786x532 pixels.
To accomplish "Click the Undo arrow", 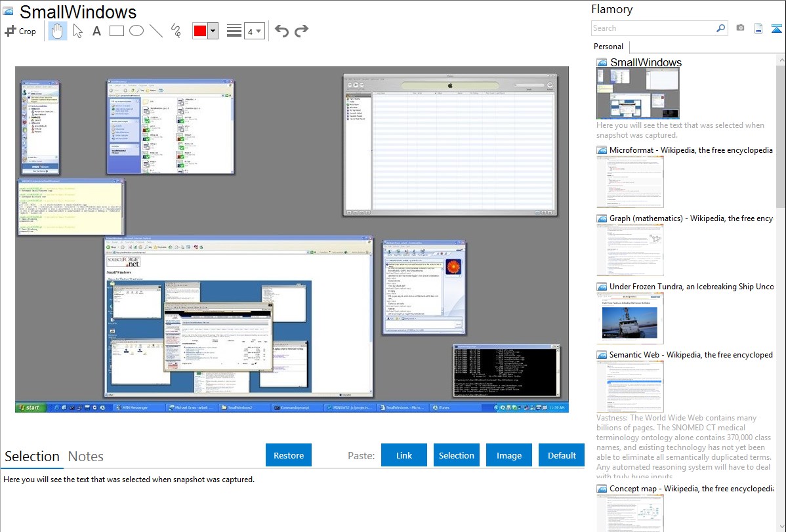I will tap(281, 31).
